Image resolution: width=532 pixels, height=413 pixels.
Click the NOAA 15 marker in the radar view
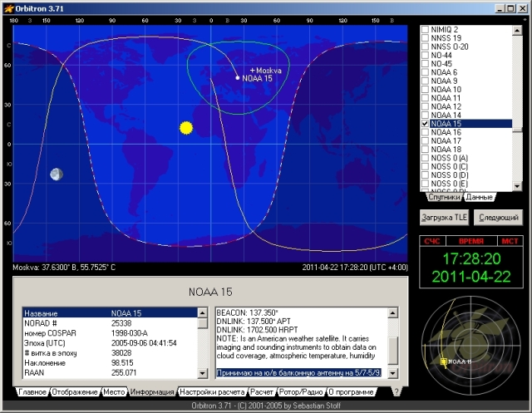(443, 361)
